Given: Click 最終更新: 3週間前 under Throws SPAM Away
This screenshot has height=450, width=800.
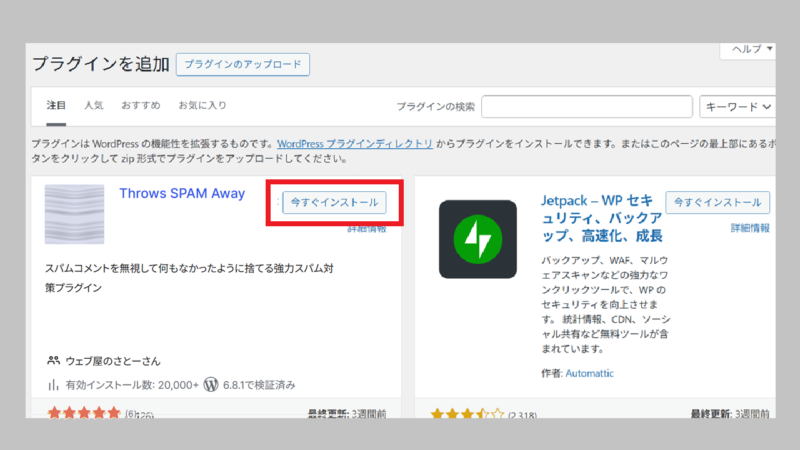Looking at the screenshot, I should point(347,413).
